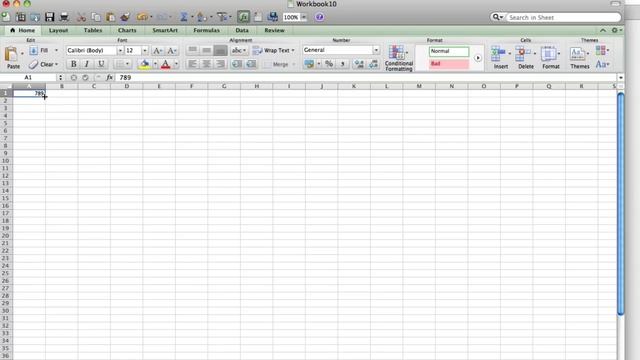Click Decrease Decimal button
This screenshot has width=640, height=360.
click(x=373, y=64)
